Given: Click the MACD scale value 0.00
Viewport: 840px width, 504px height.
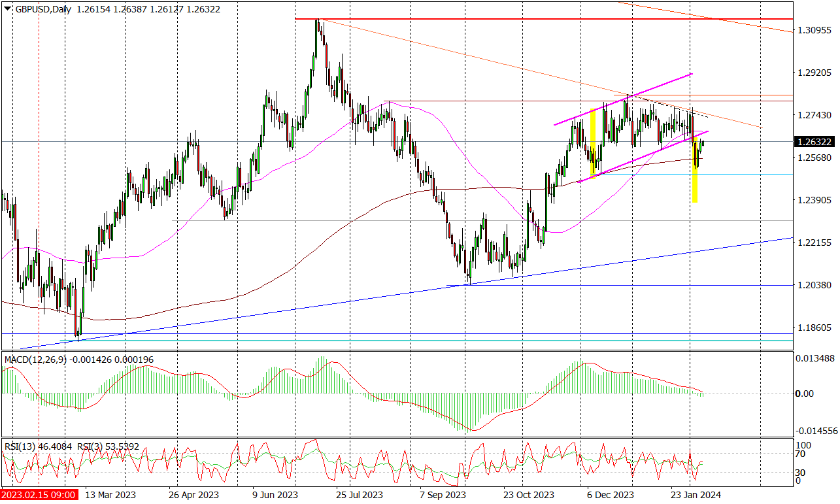Looking at the screenshot, I should (x=805, y=394).
